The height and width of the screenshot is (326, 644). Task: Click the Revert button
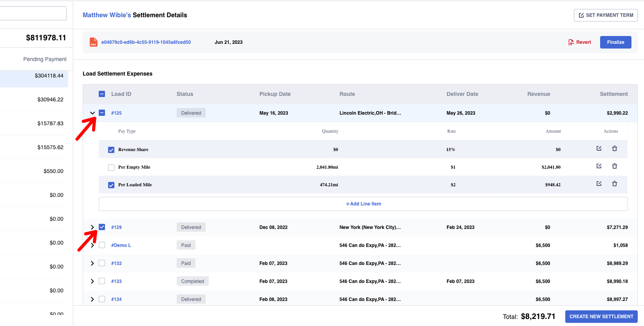coord(579,42)
